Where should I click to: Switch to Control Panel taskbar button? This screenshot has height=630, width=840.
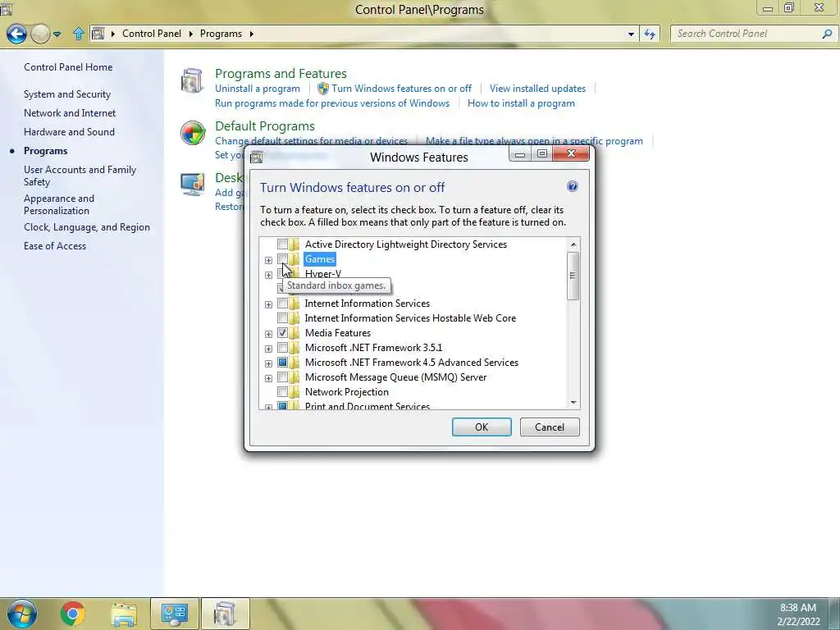click(x=174, y=614)
